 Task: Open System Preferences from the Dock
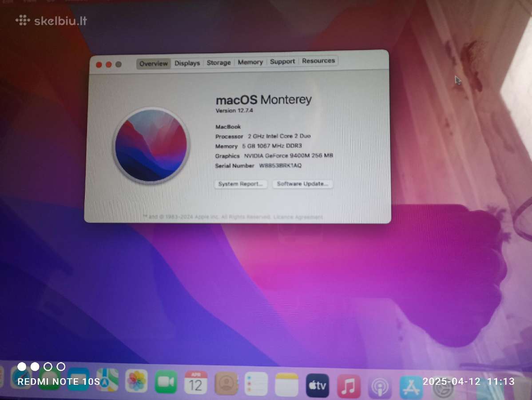tap(443, 388)
